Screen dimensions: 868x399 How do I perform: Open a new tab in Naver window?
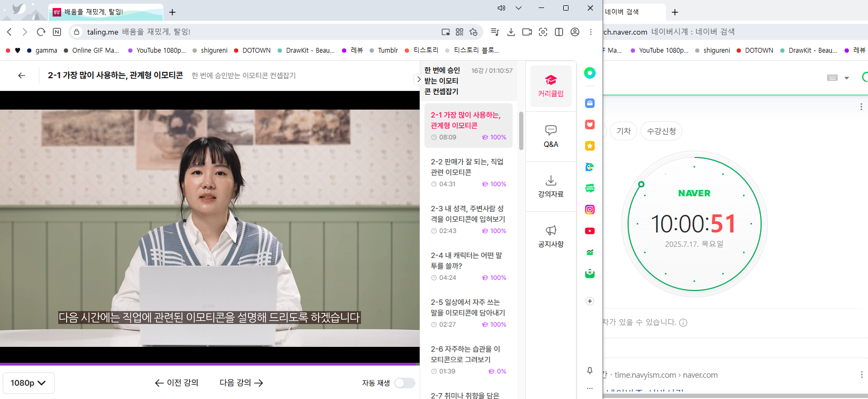[x=675, y=12]
